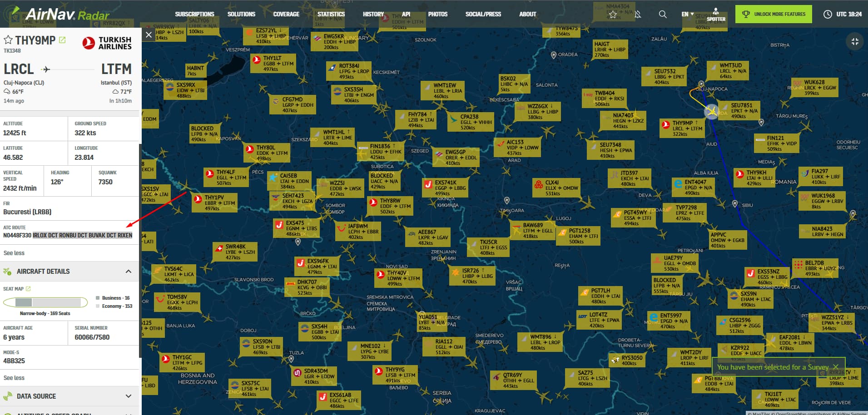Open the History menu
868x415 pixels.
(x=373, y=15)
